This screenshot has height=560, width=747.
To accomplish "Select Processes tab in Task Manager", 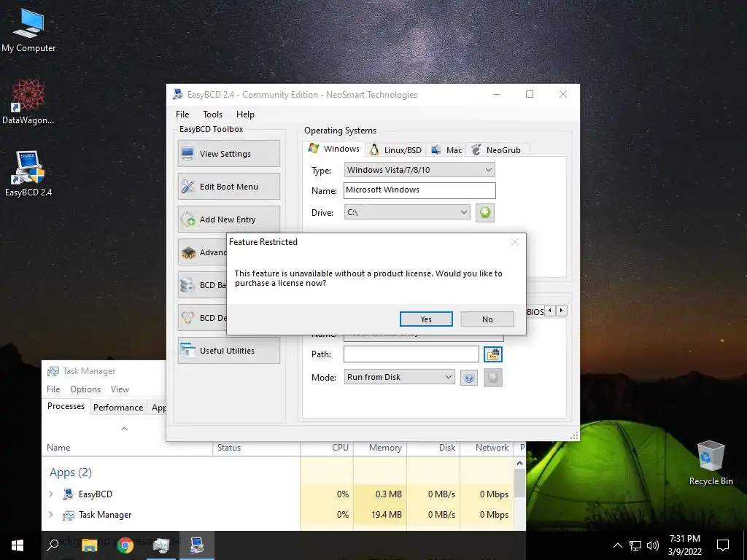I will pyautogui.click(x=66, y=406).
